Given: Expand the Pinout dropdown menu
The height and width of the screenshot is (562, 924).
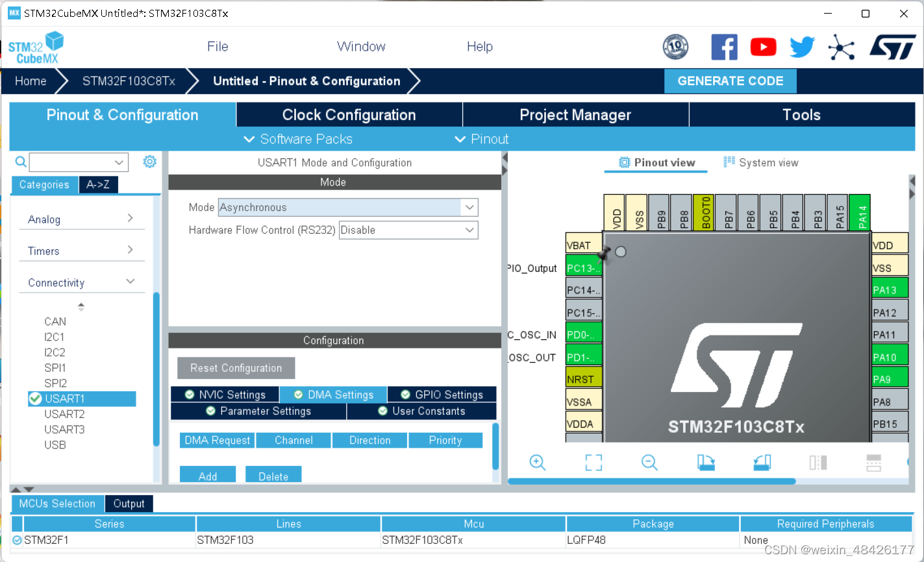Looking at the screenshot, I should (x=481, y=139).
